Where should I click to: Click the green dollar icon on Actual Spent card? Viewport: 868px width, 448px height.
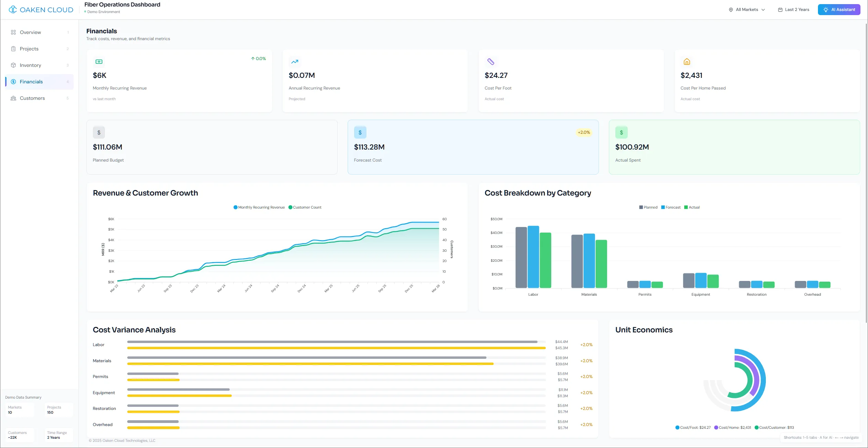(x=621, y=132)
